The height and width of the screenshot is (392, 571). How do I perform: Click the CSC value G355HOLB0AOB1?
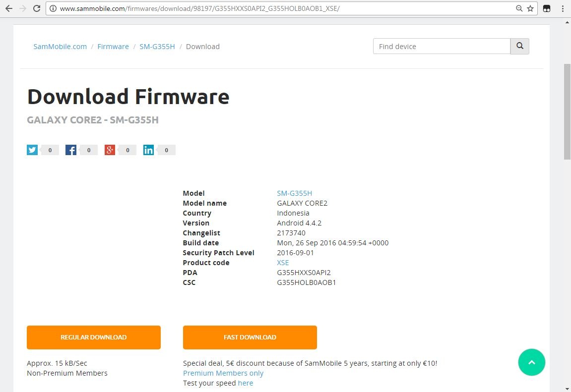306,282
